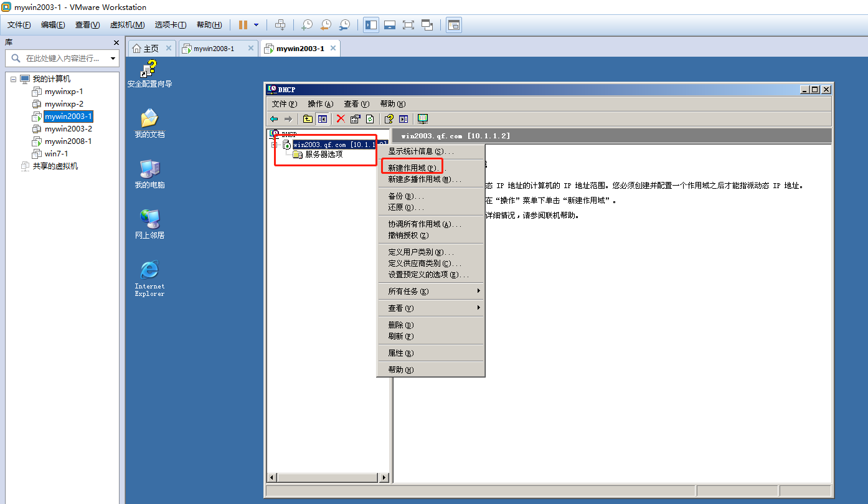The image size is (868, 504).
Task: Choose 新建多播作用域 in the context menu
Action: [x=430, y=179]
